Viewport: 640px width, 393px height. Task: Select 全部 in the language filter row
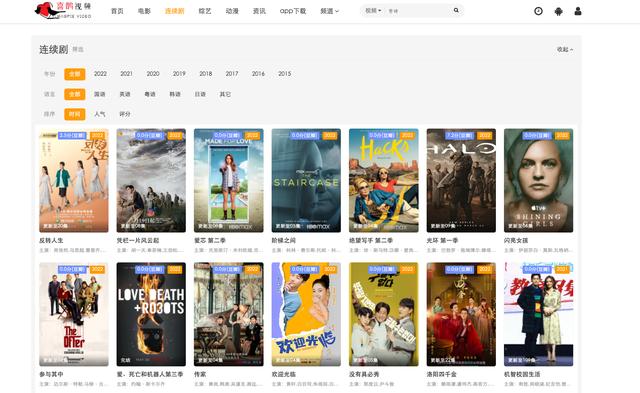point(75,94)
